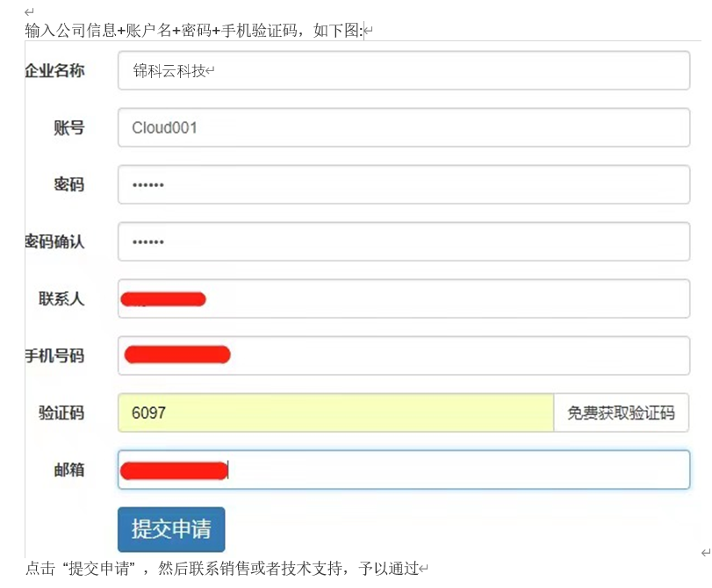Click the 邮箱 label
This screenshot has width=712, height=588.
coord(69,470)
